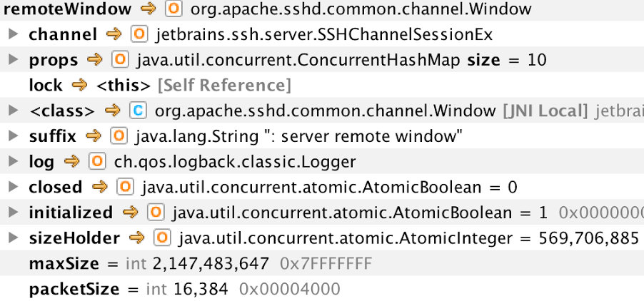Viewport: 644px width, 301px height.
Task: Click the initialized AtomicBoolean object icon
Action: (x=156, y=213)
